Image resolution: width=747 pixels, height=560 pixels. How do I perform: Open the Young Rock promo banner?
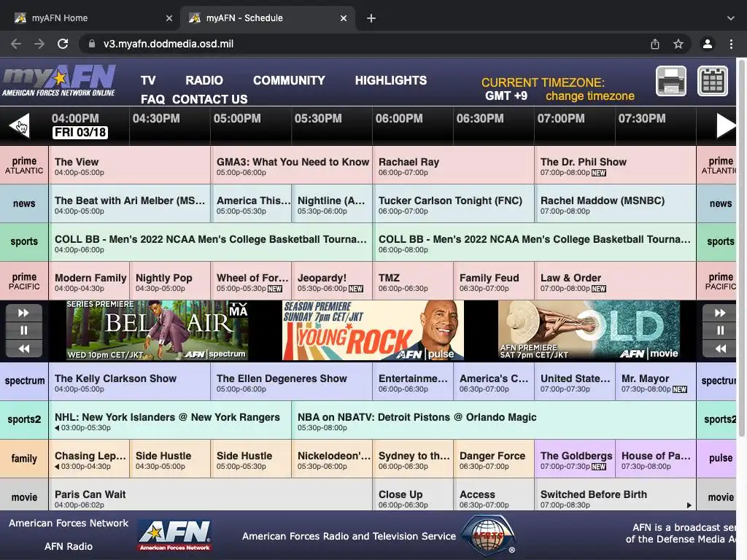point(373,330)
